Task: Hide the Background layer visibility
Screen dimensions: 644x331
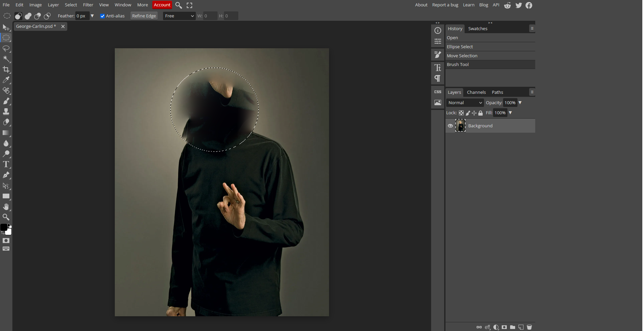Action: tap(450, 126)
